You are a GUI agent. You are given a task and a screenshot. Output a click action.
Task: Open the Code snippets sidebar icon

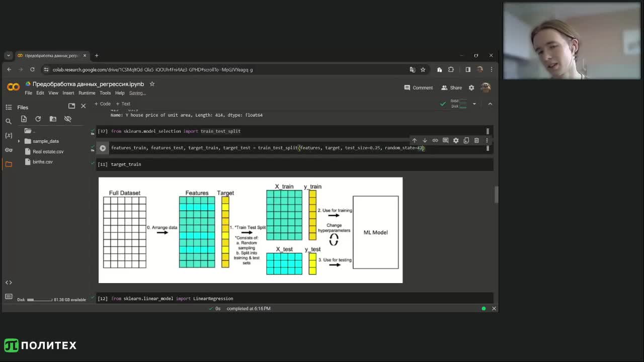point(9,283)
